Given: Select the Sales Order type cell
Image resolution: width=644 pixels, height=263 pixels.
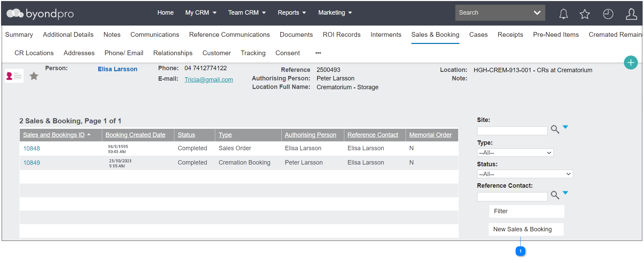Looking at the screenshot, I should click(x=235, y=148).
